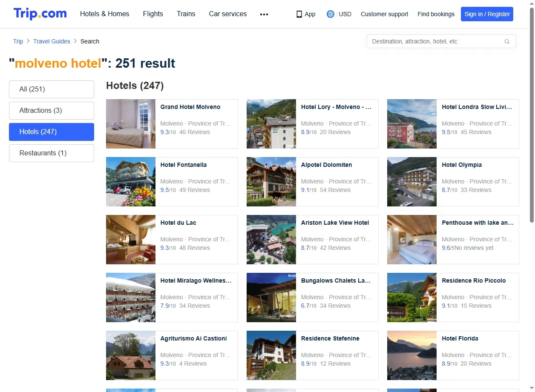Go to Travel Guides breadcrumb

point(52,41)
